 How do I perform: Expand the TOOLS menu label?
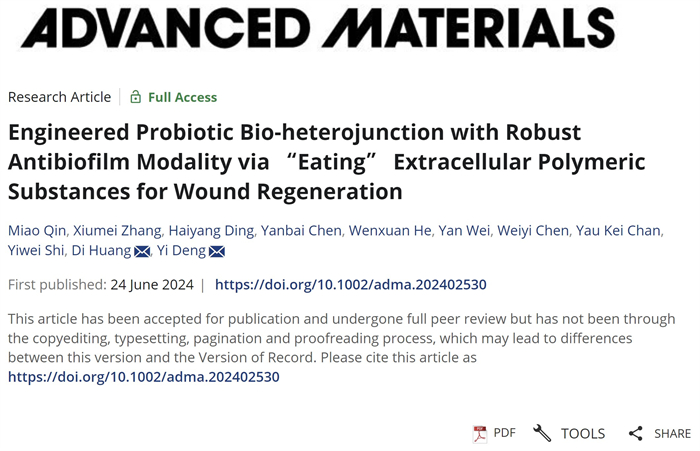[x=582, y=433]
